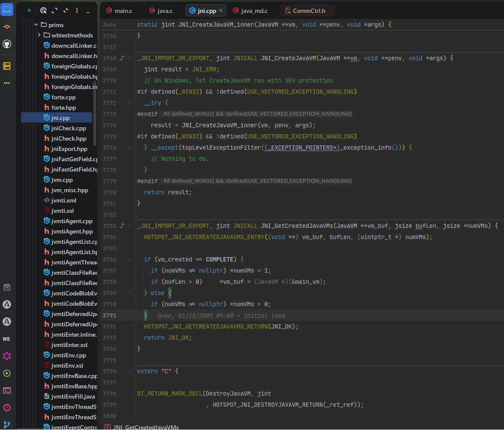
Task: Select opened file in Project view
Action: click(43, 11)
